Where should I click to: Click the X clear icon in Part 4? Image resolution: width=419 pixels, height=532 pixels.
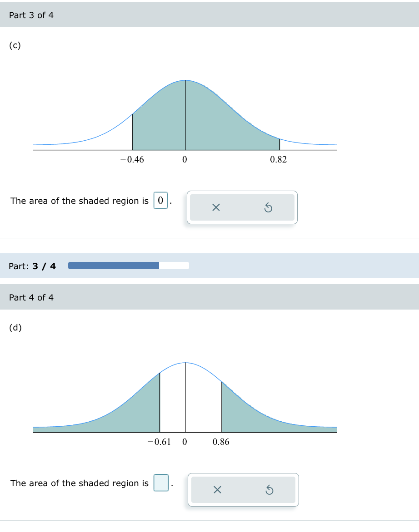click(217, 490)
